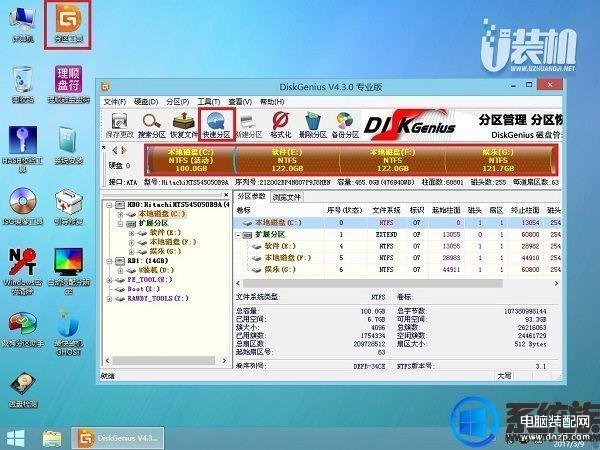
Task: Select 本地磁盘(F:) row in partition table
Action: click(x=397, y=258)
